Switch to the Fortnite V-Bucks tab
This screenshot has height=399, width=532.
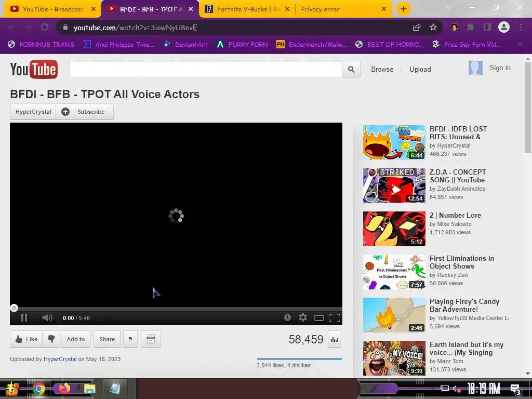[x=248, y=9]
